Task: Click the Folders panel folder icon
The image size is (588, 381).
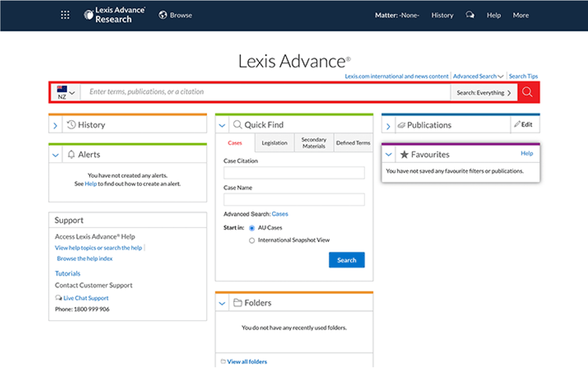Action: (237, 303)
